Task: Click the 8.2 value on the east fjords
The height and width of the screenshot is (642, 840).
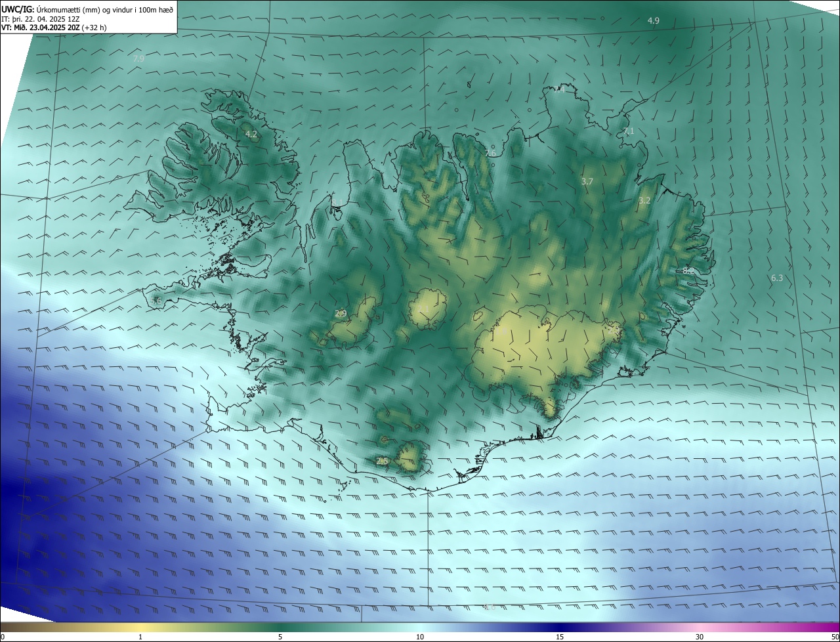Action: pos(688,270)
